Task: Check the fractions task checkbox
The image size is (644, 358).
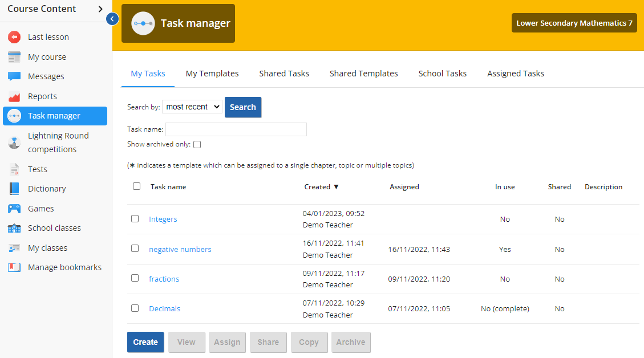Action: point(135,278)
